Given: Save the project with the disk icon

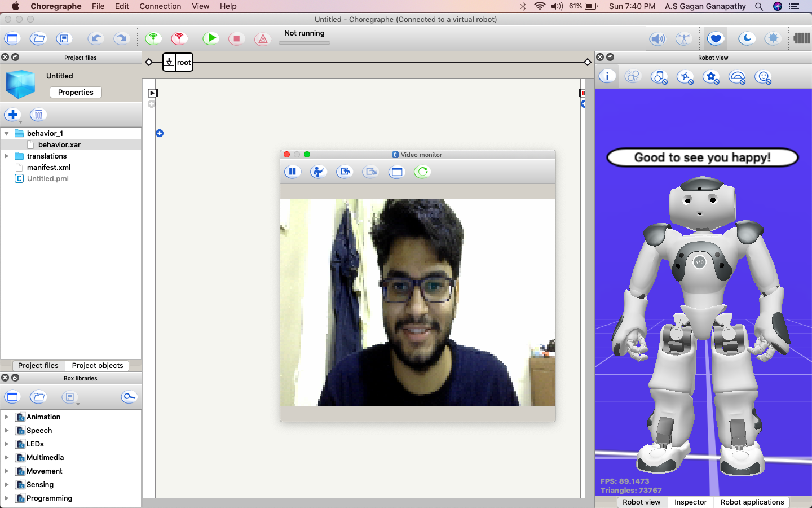Looking at the screenshot, I should coord(64,39).
